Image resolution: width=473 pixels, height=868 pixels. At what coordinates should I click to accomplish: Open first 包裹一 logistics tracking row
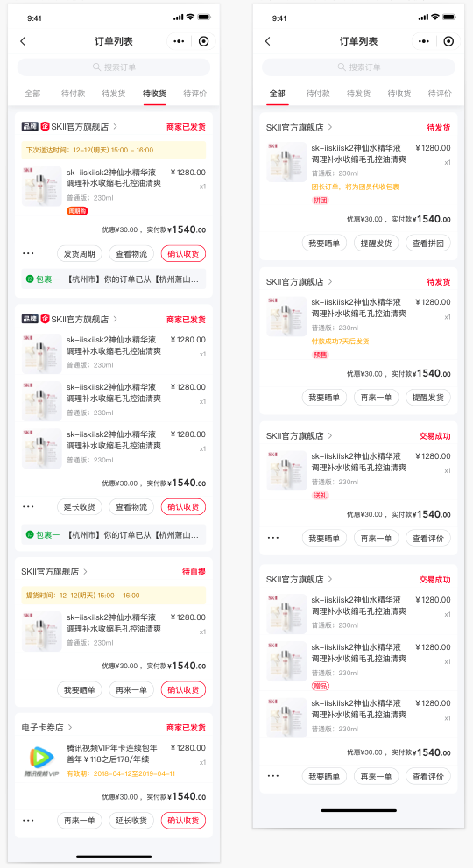click(114, 279)
